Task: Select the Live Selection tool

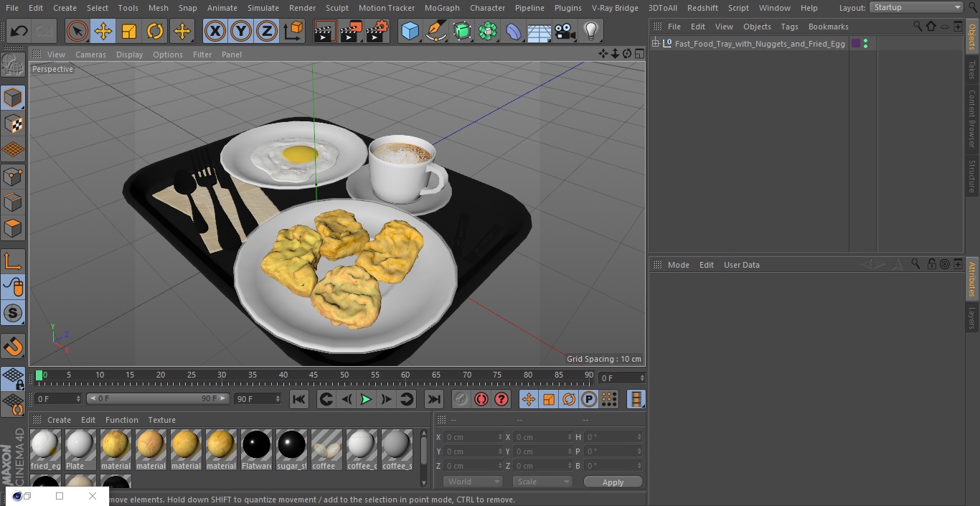Action: tap(77, 31)
